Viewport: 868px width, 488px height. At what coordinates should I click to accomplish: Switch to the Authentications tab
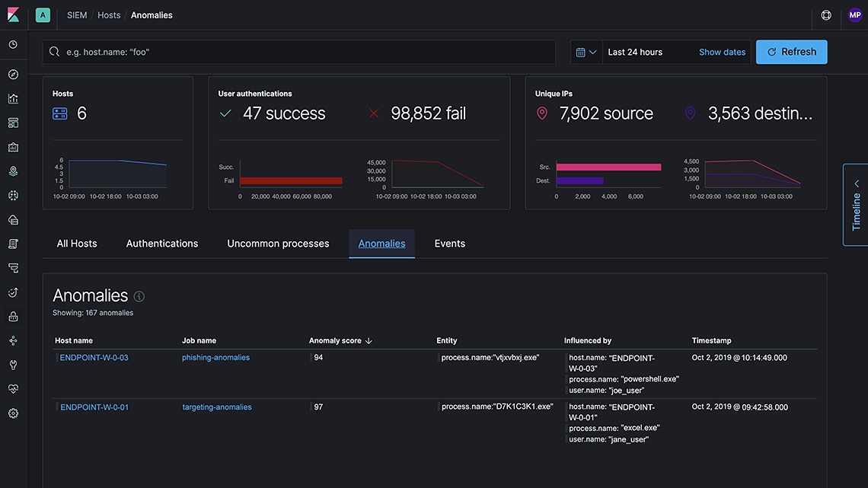point(162,244)
